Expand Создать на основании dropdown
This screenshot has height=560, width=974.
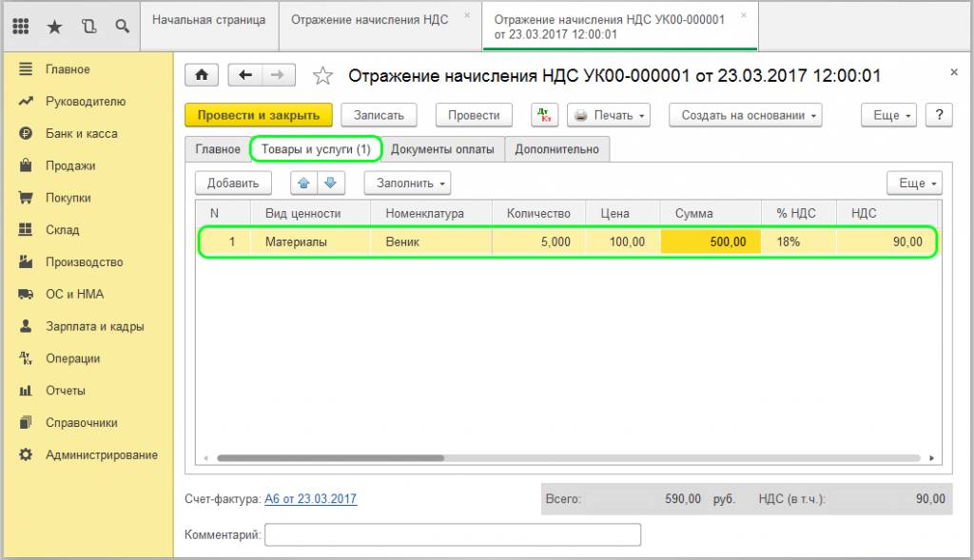pos(746,115)
